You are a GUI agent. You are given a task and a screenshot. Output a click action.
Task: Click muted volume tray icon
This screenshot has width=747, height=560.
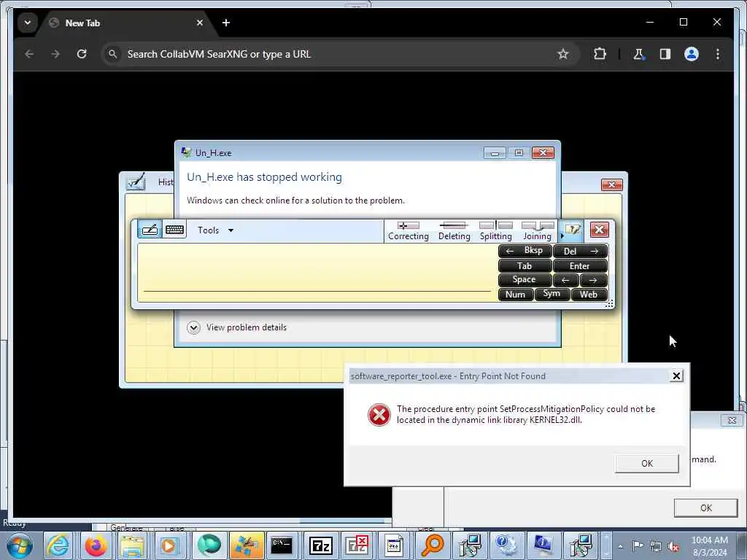[673, 547]
